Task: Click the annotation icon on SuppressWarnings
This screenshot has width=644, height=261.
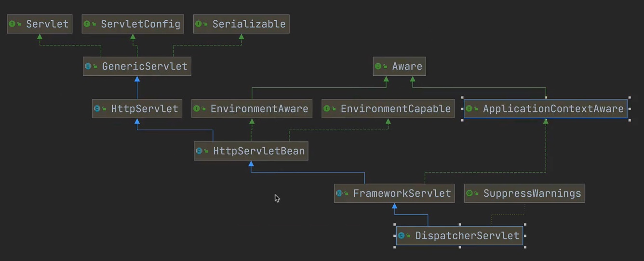Action: point(470,193)
